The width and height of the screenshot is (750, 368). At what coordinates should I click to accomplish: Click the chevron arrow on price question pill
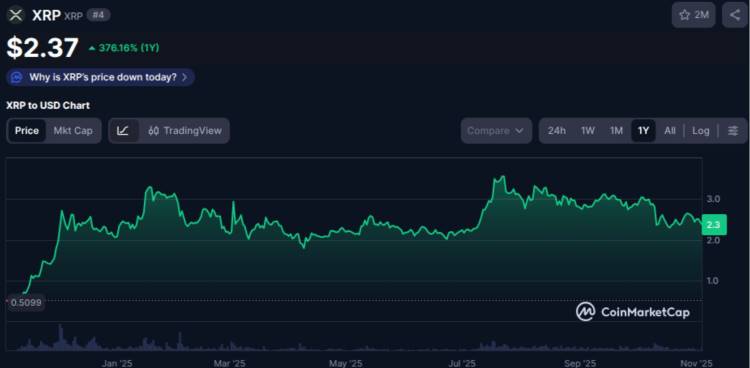pyautogui.click(x=185, y=77)
